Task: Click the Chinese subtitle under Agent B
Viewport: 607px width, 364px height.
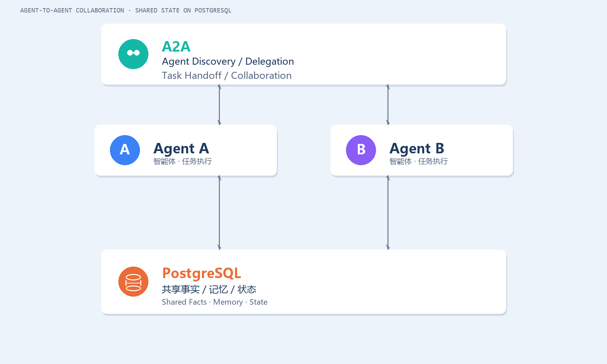Action: 418,161
